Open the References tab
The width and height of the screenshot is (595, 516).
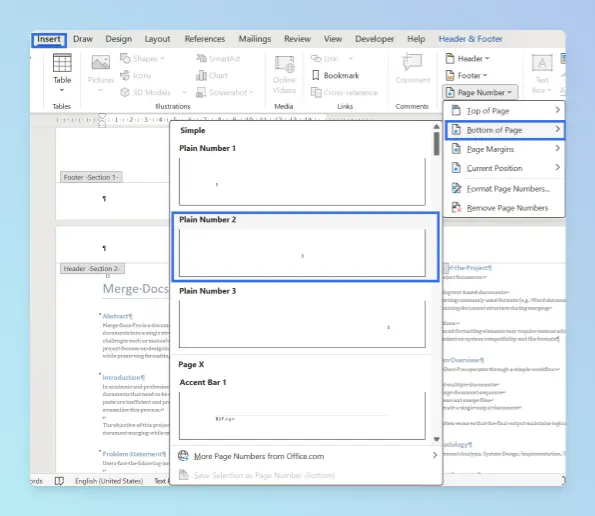pos(205,39)
